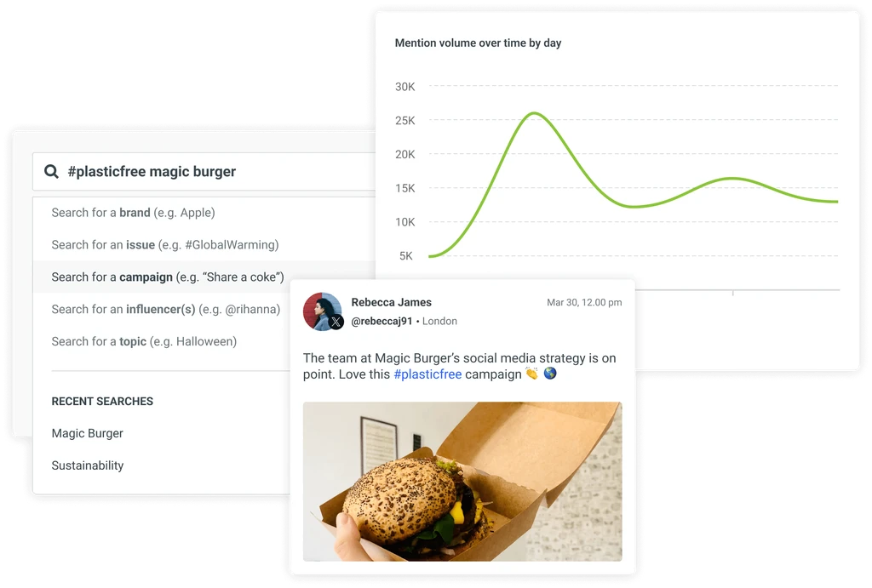Open recent search Sustainability
The image size is (872, 588).
(x=88, y=465)
